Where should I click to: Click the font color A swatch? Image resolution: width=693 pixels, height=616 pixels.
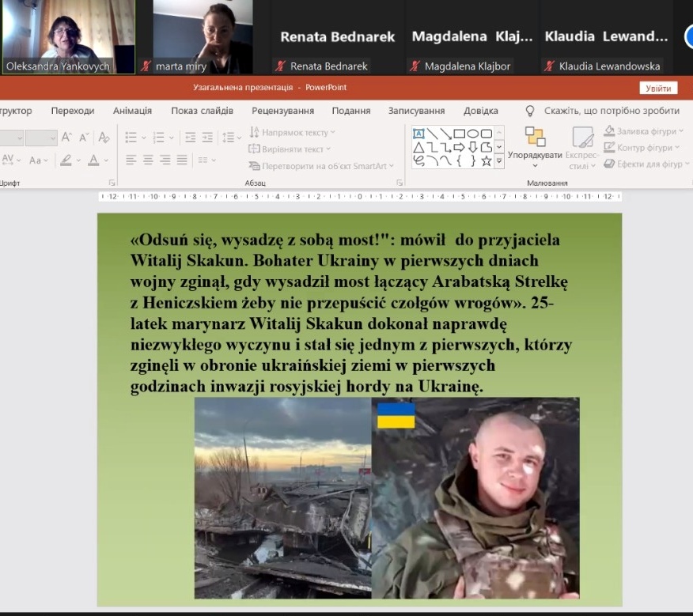[x=93, y=160]
